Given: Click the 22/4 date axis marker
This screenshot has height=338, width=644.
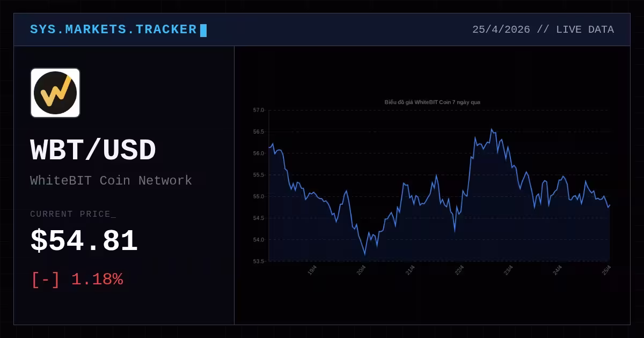Looking at the screenshot, I should pos(459,270).
